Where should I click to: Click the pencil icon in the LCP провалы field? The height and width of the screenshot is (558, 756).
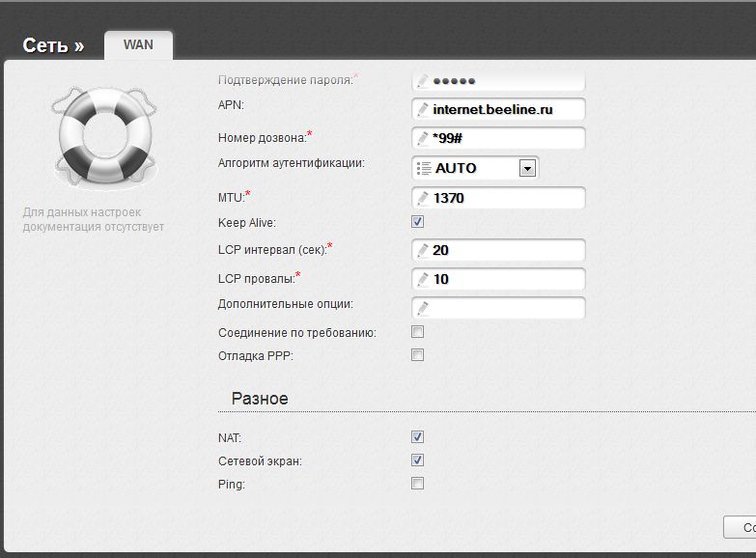click(x=423, y=279)
